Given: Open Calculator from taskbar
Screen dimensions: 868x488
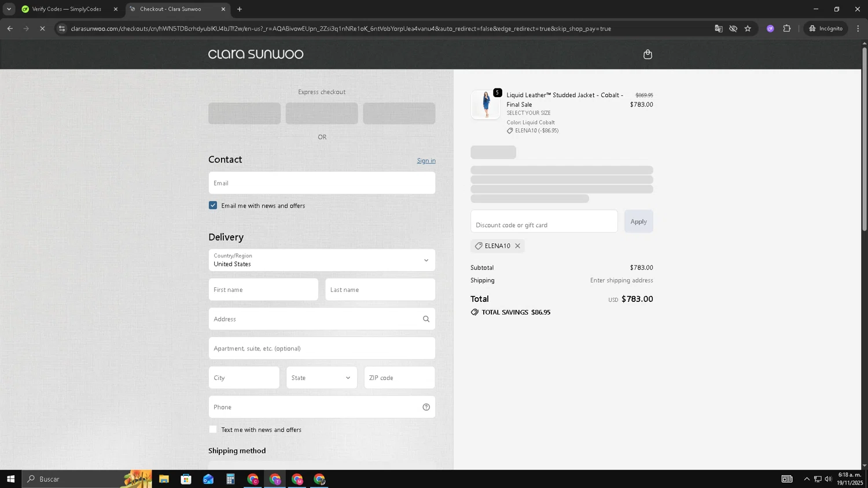Looking at the screenshot, I should point(230,479).
